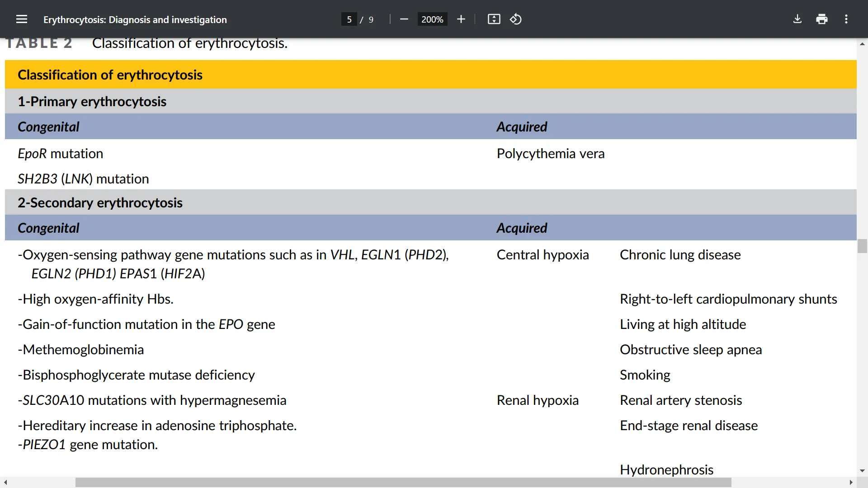Click the 'Classification of erythrocytosis' yellow header

[x=430, y=75]
